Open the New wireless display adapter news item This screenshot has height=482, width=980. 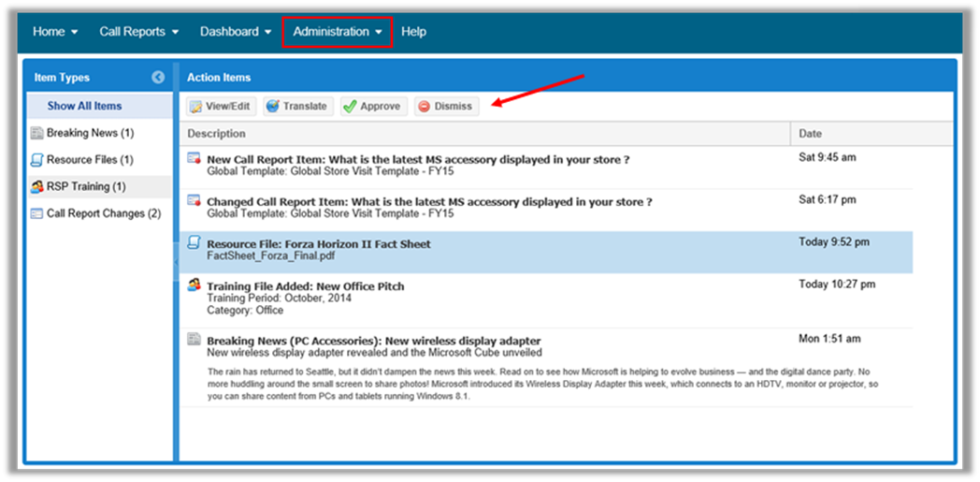coord(373,341)
